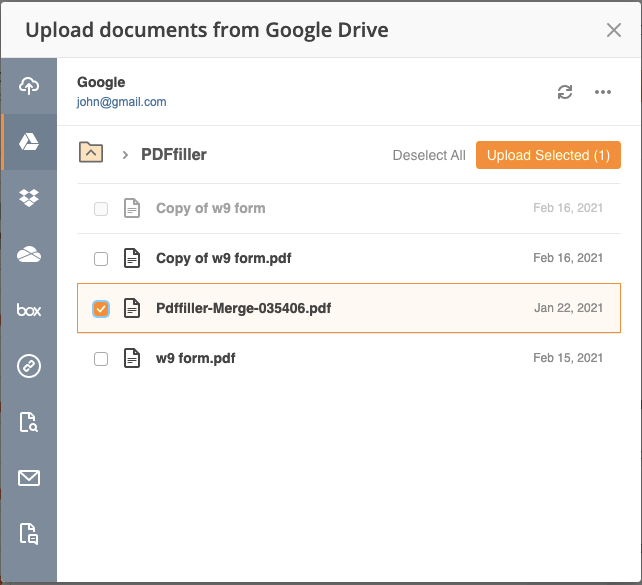The image size is (642, 585).
Task: Select Dropbox source in sidebar
Action: 29,198
